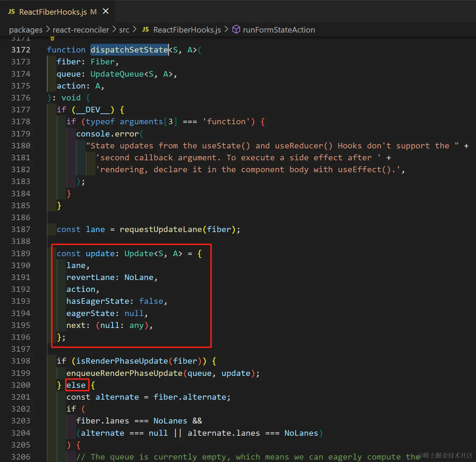Click the breadcrumb chevron after react-reconciler
476x462 pixels.
pos(114,29)
